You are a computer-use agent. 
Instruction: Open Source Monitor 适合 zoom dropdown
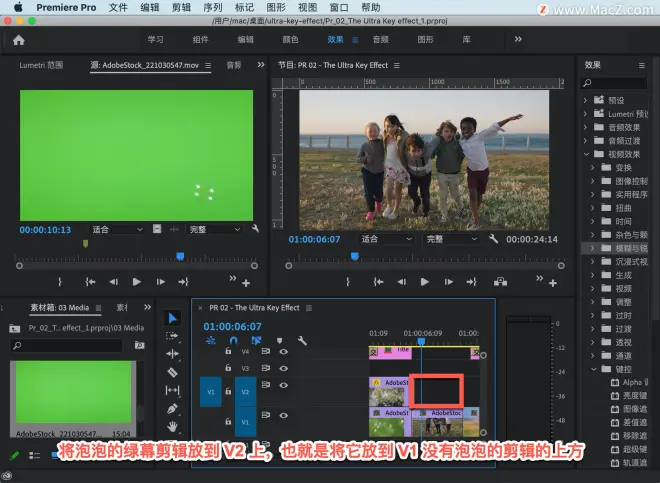[x=117, y=229]
